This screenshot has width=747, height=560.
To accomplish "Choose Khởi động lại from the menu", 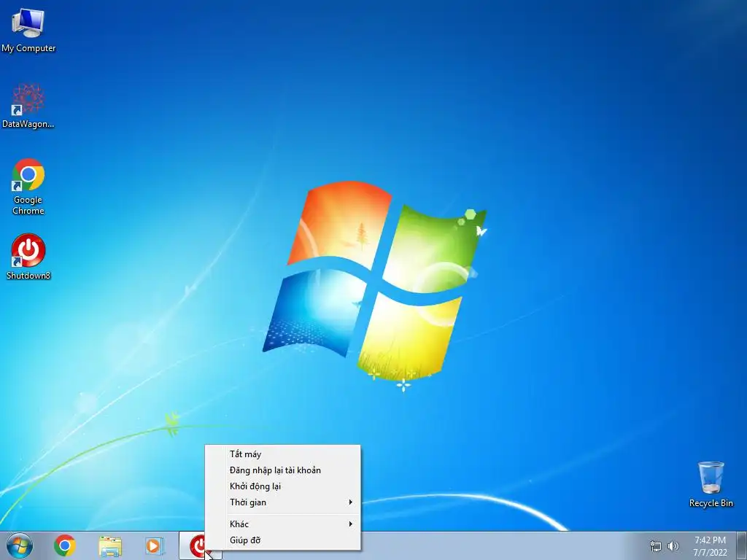I will [x=282, y=486].
